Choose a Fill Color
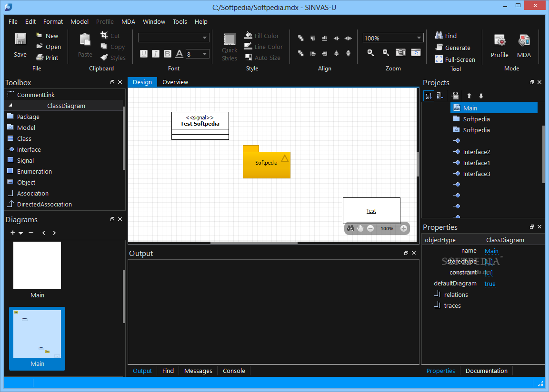The width and height of the screenshot is (549, 392). [x=262, y=36]
